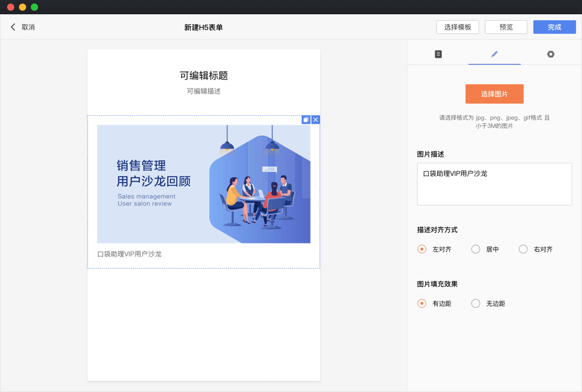Delete the image block with X icon
The width and height of the screenshot is (582, 392).
[315, 119]
